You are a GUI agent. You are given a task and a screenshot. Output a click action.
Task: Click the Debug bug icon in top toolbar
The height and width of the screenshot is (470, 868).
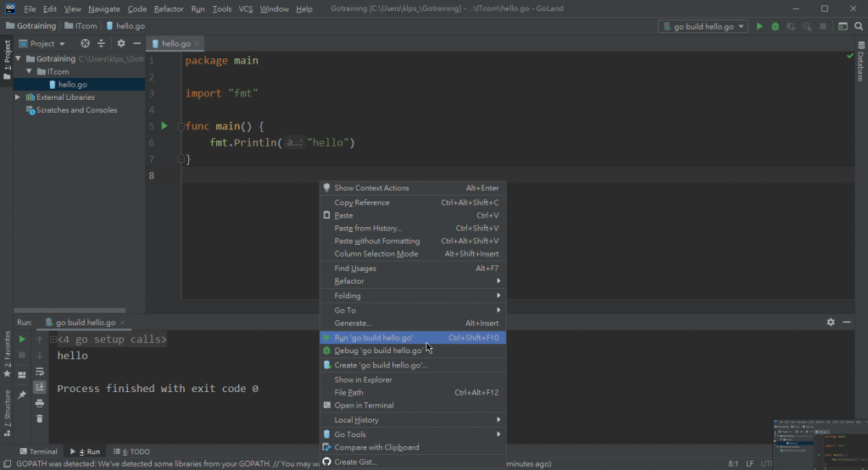775,26
